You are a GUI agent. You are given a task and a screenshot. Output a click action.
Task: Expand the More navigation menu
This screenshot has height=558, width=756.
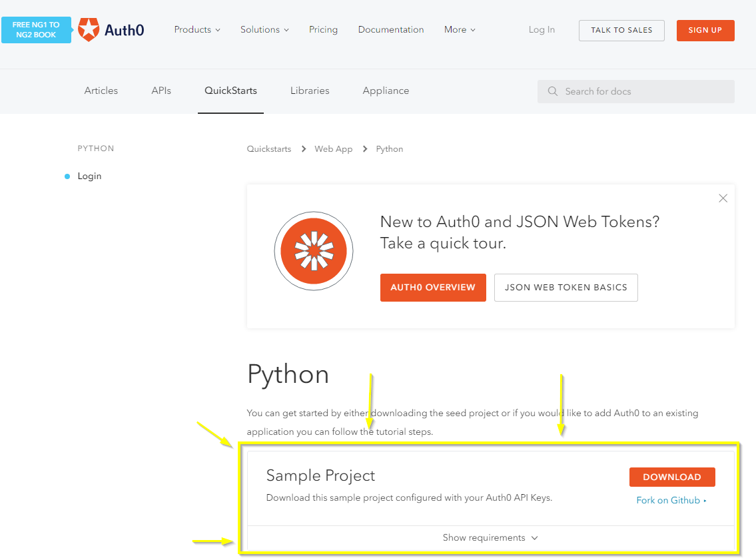460,29
